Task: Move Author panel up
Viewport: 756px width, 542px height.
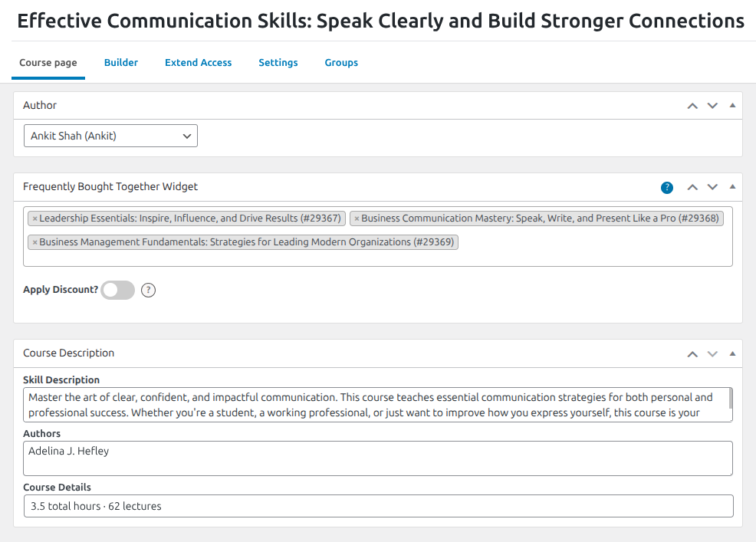Action: click(x=692, y=106)
